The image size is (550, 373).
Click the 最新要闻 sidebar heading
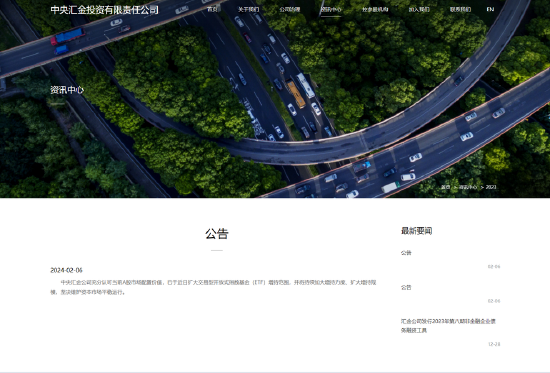click(416, 231)
